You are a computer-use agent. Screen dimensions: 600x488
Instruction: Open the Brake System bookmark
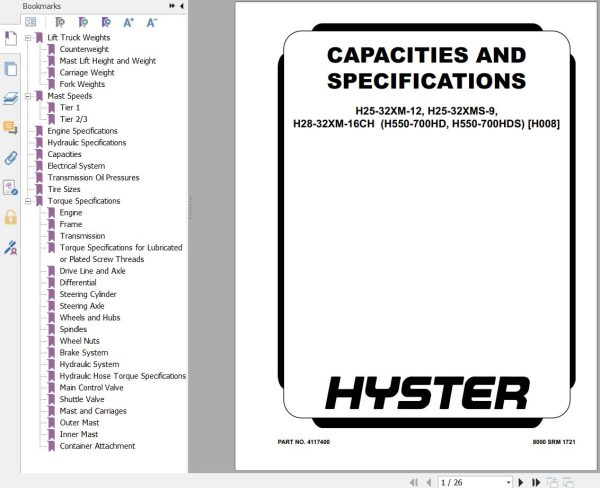point(84,353)
